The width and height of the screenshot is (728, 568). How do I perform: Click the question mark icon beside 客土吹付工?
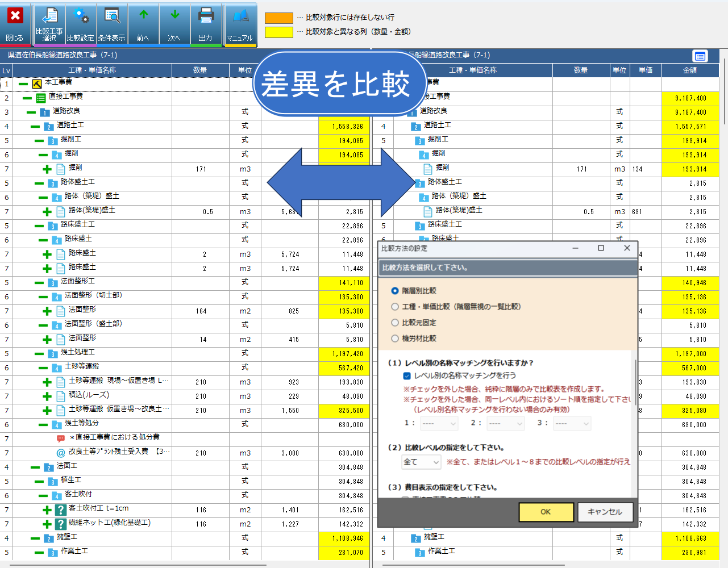click(x=61, y=510)
